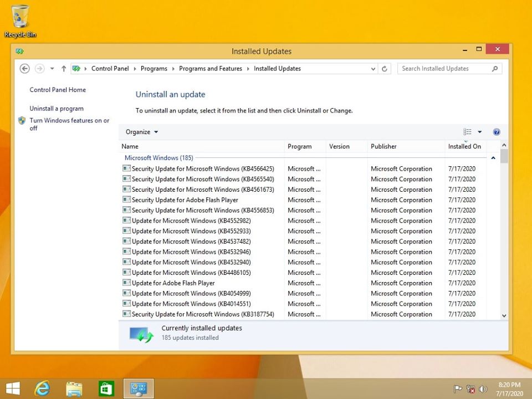Click the shield icon for Windows features
The height and width of the screenshot is (399, 532).
pyautogui.click(x=22, y=120)
